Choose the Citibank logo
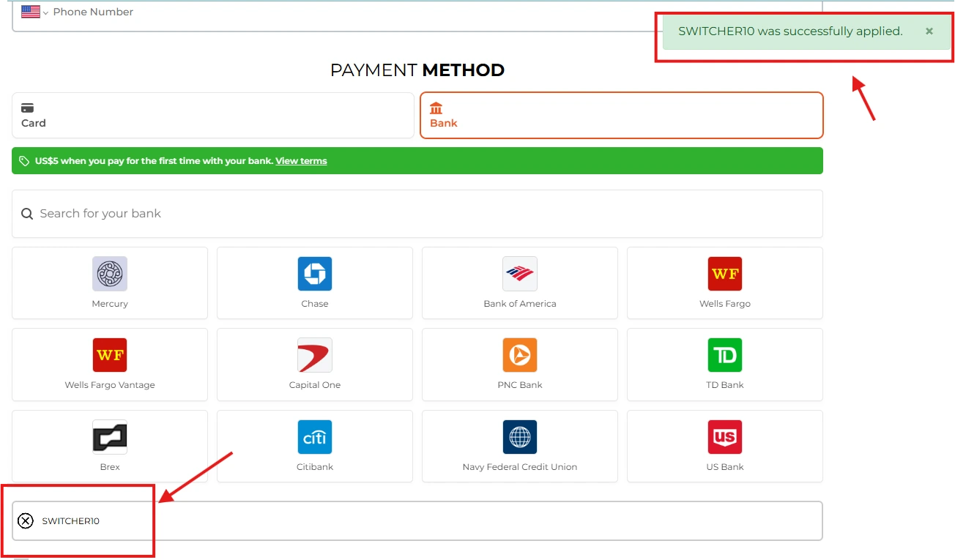 (315, 437)
